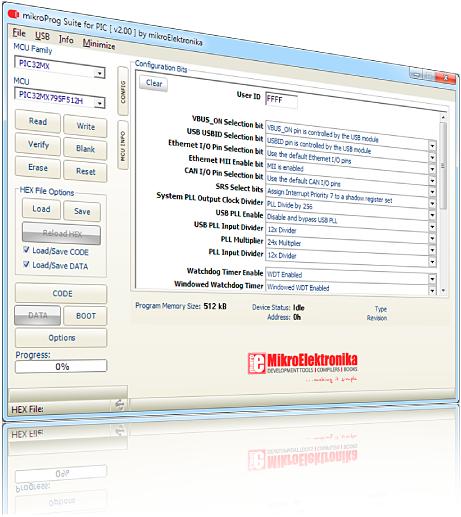Toggle the Load/Save CODE checkbox
The width and height of the screenshot is (461, 517).
coord(26,249)
